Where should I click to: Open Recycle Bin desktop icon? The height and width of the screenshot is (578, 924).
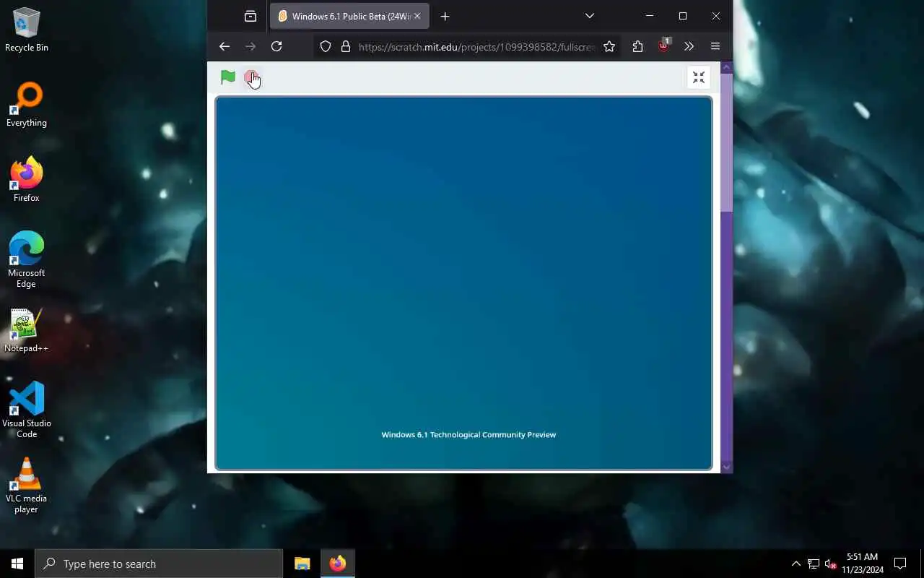(27, 30)
